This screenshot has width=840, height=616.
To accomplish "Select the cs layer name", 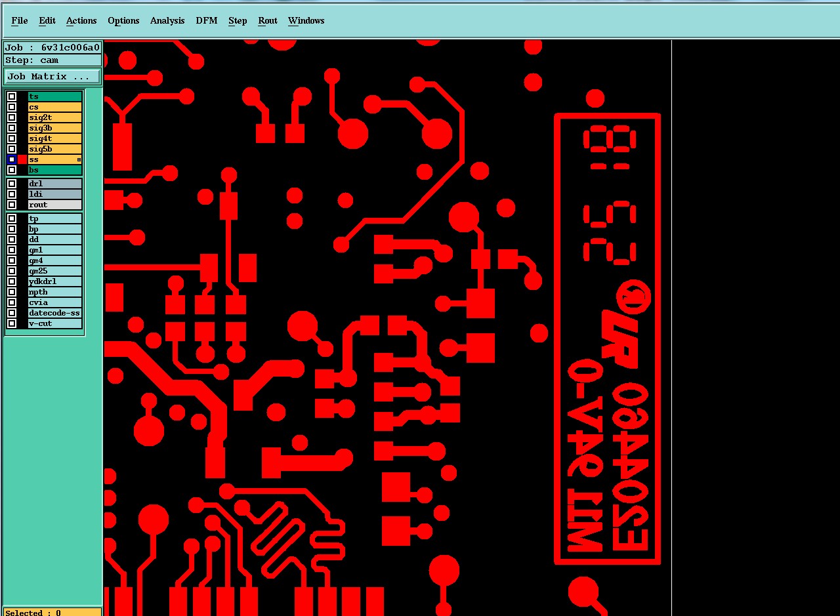I will pyautogui.click(x=55, y=107).
